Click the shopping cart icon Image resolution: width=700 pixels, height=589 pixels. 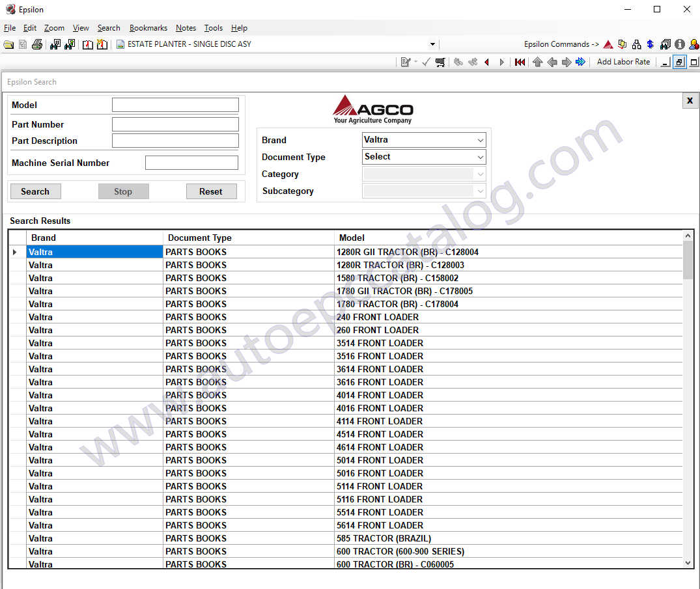point(440,62)
